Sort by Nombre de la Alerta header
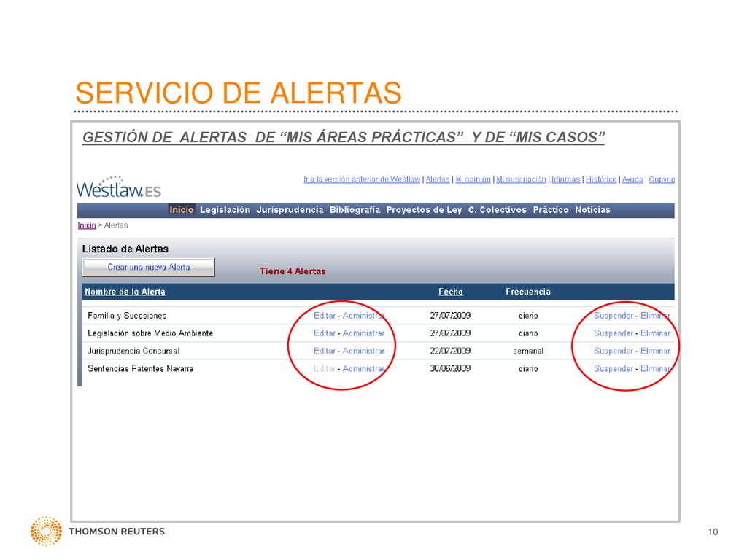 125,292
